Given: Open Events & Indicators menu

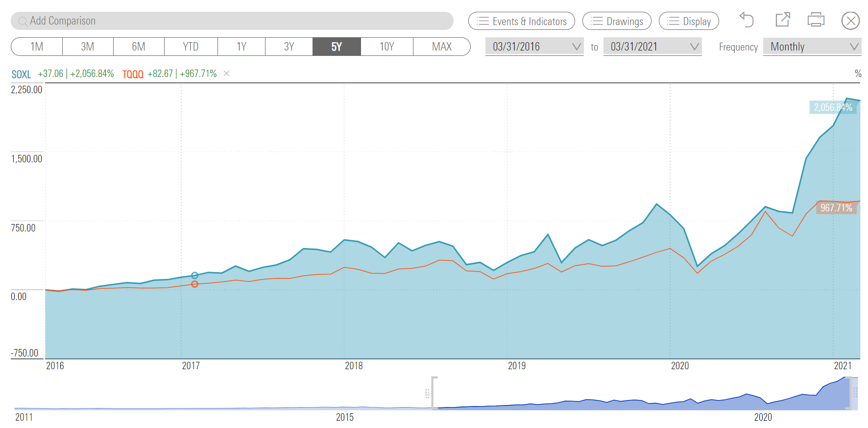Looking at the screenshot, I should (522, 21).
